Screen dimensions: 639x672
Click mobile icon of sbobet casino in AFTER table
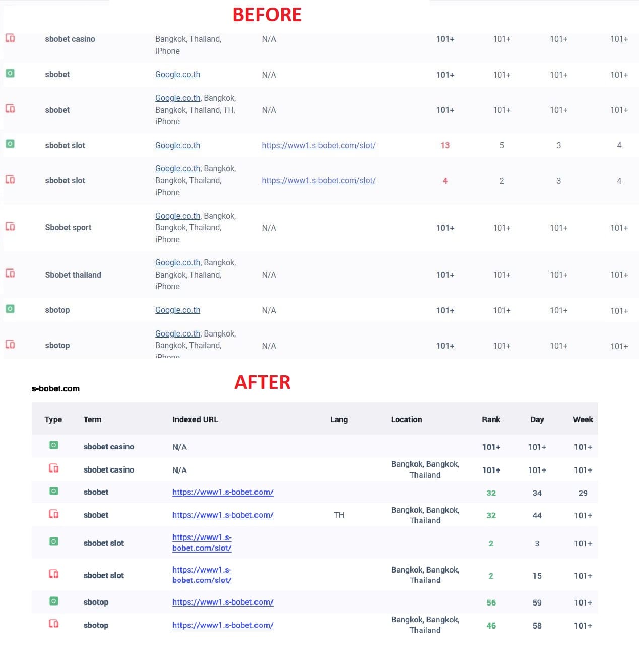pos(53,468)
